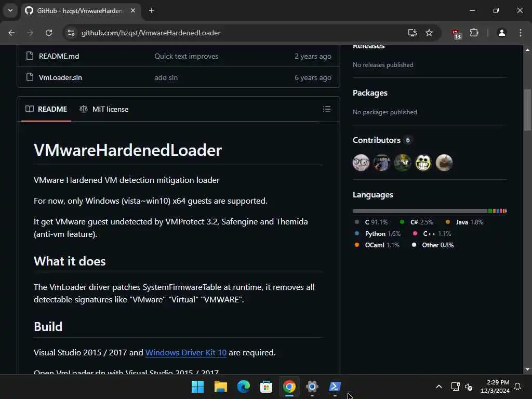The image size is (532, 399).
Task: Open the network status tray icon
Action: 455,387
